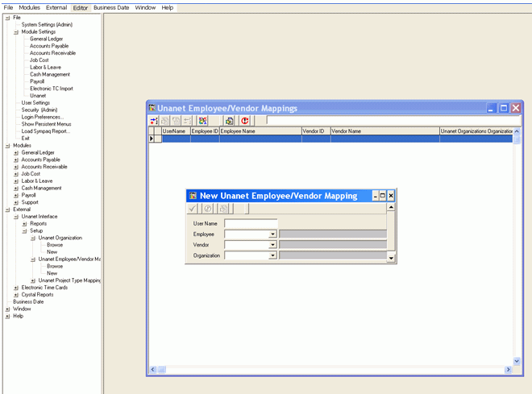Select Load Sympaq Report... tree item
The image size is (532, 394).
coord(46,131)
